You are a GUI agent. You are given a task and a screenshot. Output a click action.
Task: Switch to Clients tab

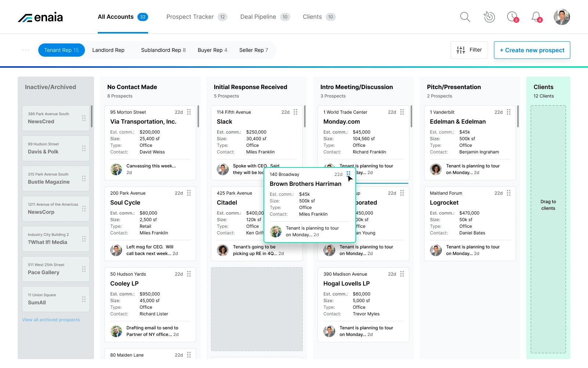click(319, 17)
